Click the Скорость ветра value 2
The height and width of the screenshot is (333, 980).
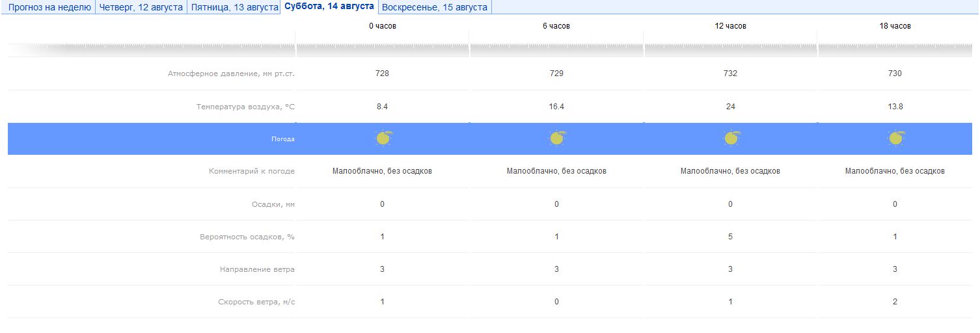coord(895,302)
